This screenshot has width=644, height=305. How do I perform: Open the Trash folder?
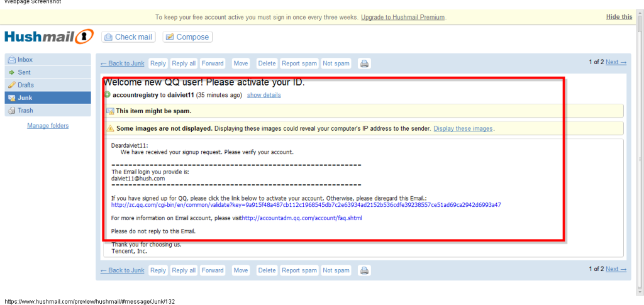48,111
